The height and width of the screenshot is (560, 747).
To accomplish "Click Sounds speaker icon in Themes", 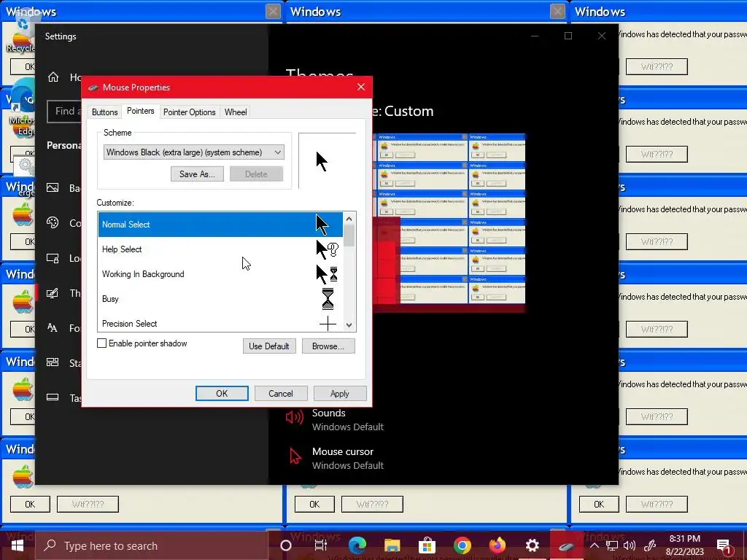I will (295, 418).
